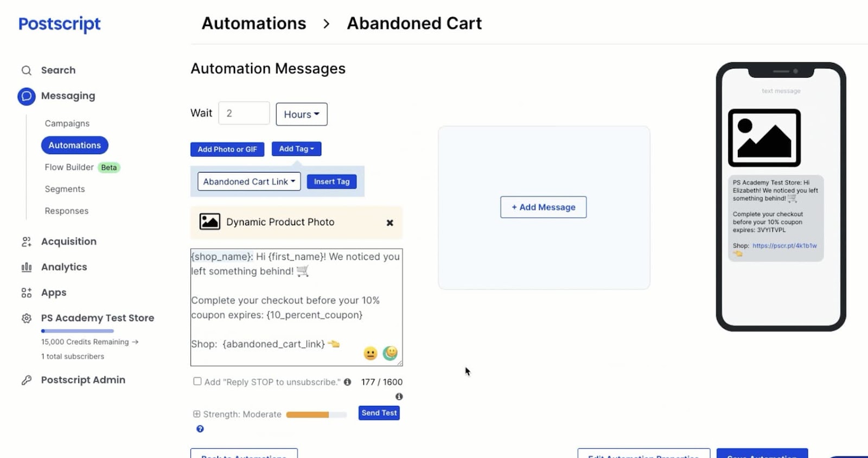868x458 pixels.
Task: Open Apps section
Action: pyautogui.click(x=54, y=293)
